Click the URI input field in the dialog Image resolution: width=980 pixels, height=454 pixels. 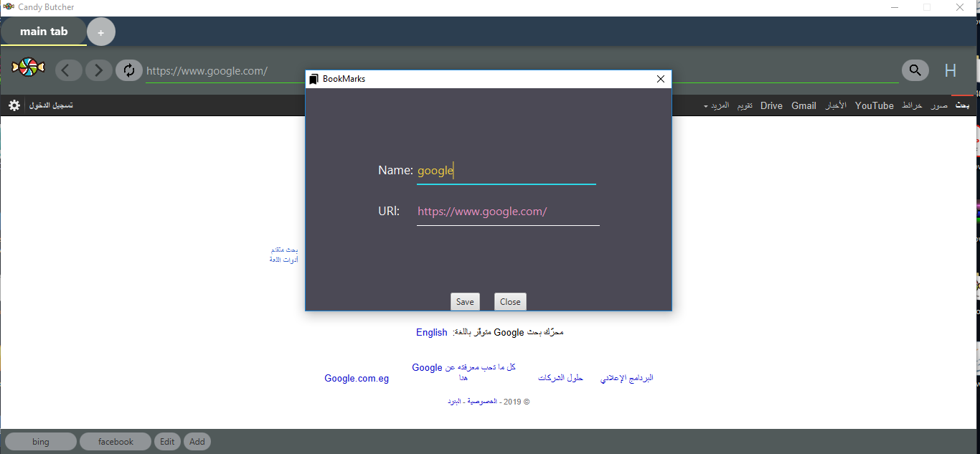[x=507, y=211]
